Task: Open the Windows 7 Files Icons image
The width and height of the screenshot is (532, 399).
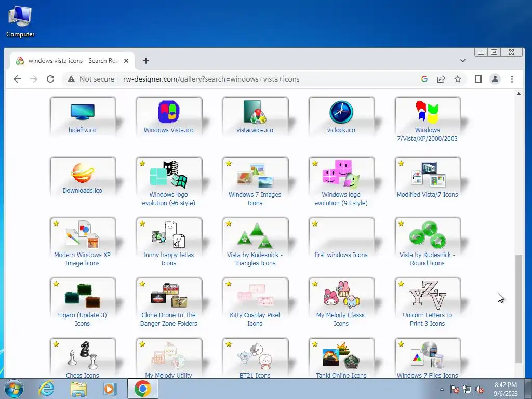Action: pyautogui.click(x=427, y=355)
